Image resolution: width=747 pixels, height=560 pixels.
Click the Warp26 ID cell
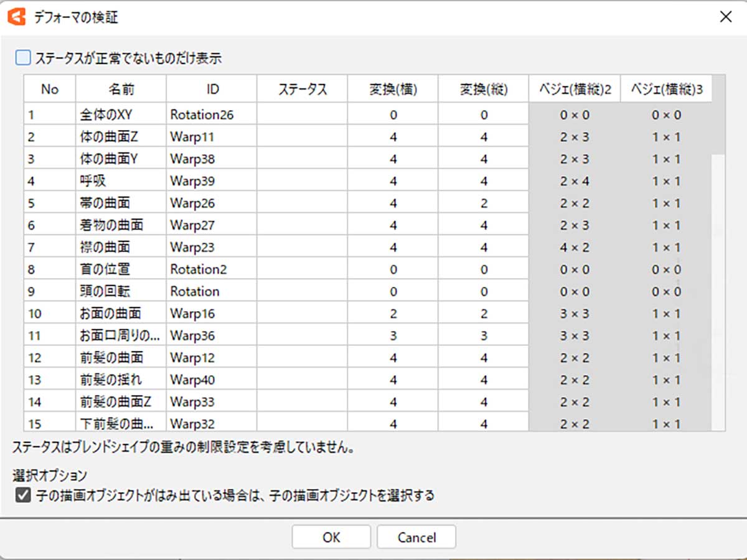click(212, 203)
